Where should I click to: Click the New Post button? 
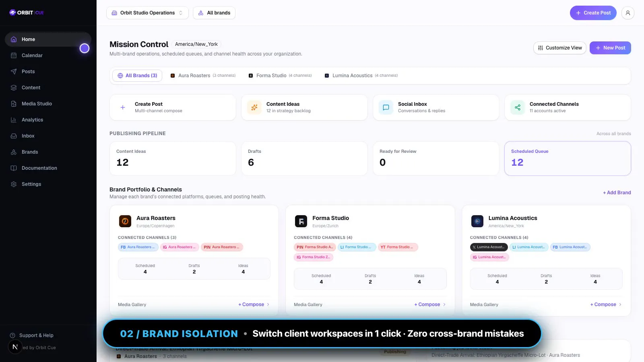pos(610,48)
